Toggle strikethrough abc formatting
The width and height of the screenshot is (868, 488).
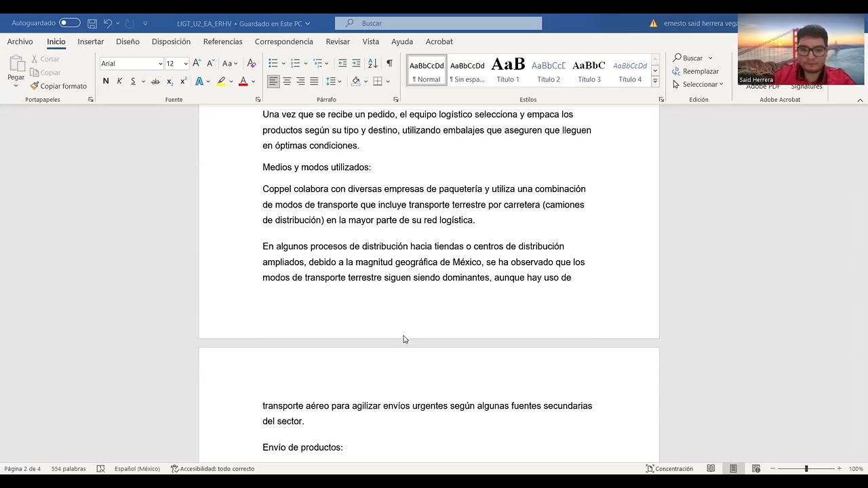pos(155,81)
